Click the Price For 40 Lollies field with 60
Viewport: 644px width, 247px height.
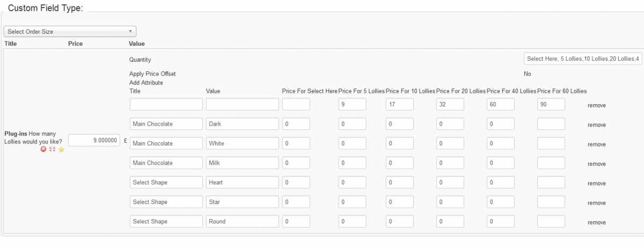[500, 105]
